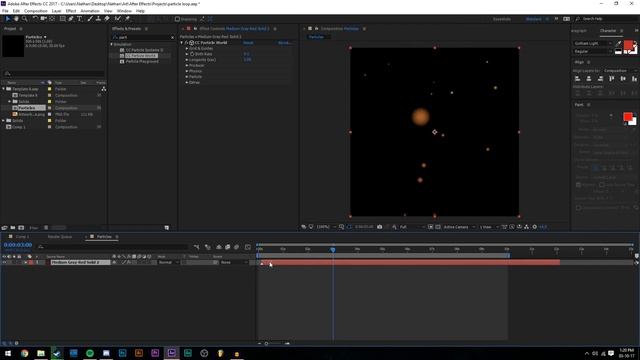Image resolution: width=640 pixels, height=360 pixels.
Task: Click Reset link for CC Particle World
Action: pyautogui.click(x=248, y=42)
